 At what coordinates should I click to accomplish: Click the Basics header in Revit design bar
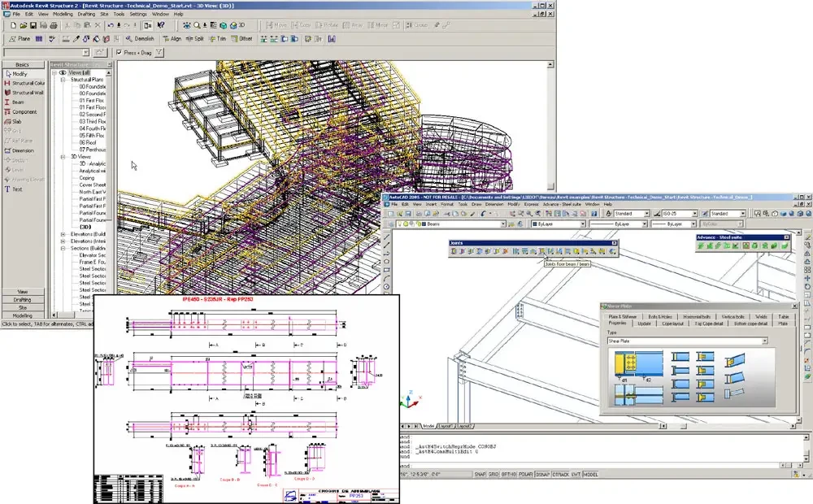pos(22,65)
